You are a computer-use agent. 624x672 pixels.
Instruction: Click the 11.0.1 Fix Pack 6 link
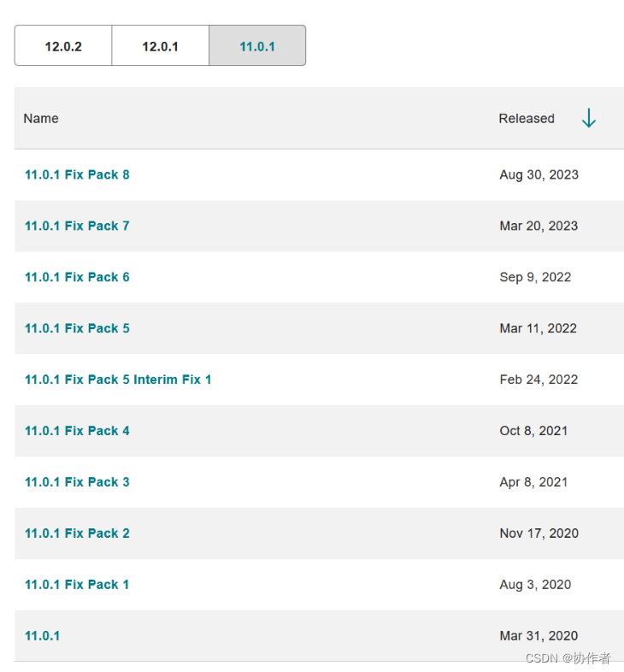(77, 277)
